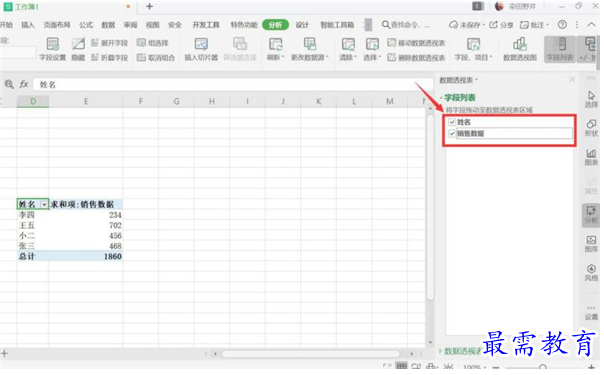Uncheck the 销售数据 field checkbox
The height and width of the screenshot is (375, 604).
click(x=452, y=134)
